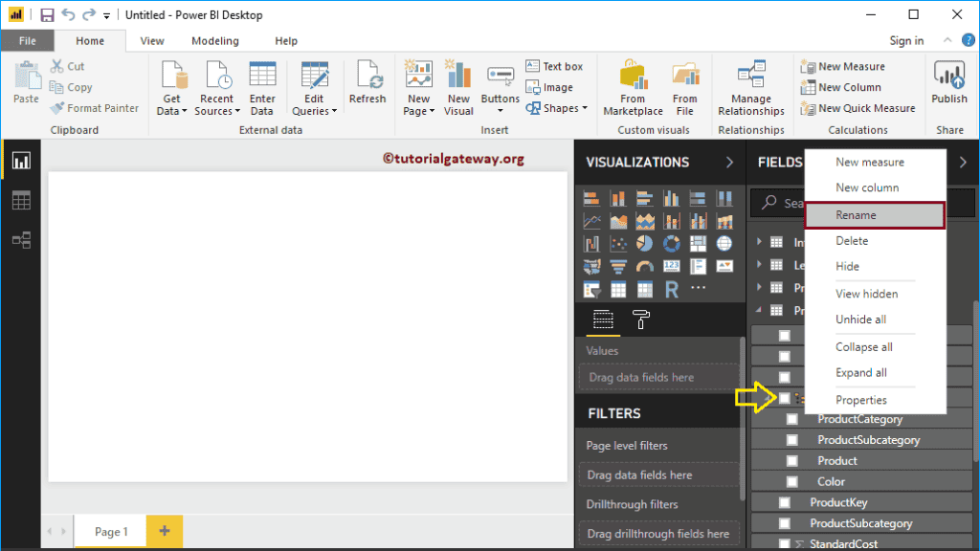Click New Quick Measure button
Screen dimensions: 980x551
pyautogui.click(x=858, y=108)
